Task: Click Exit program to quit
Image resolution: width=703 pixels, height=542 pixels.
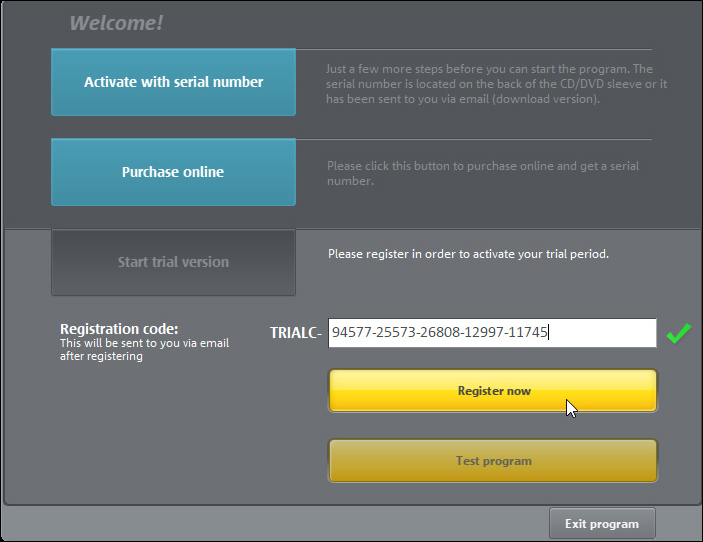Action: click(602, 524)
